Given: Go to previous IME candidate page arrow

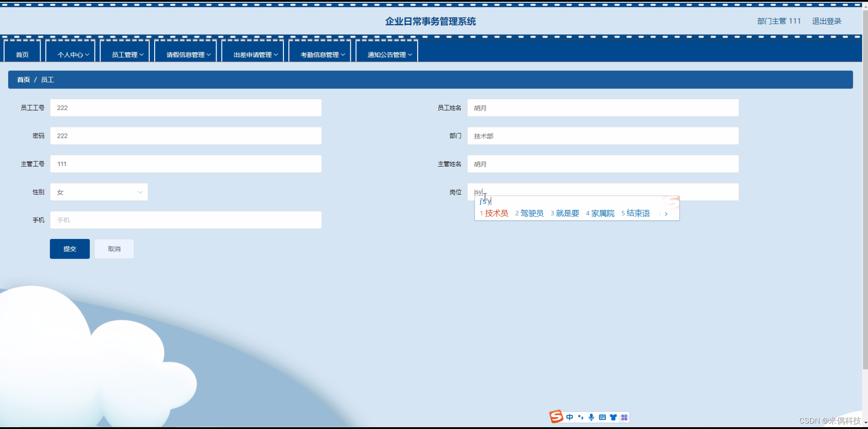Looking at the screenshot, I should point(660,214).
